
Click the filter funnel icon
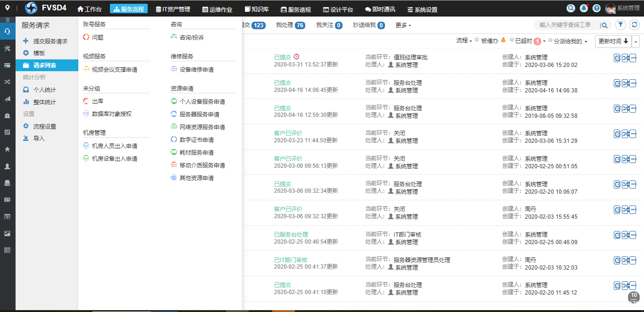[x=621, y=25]
